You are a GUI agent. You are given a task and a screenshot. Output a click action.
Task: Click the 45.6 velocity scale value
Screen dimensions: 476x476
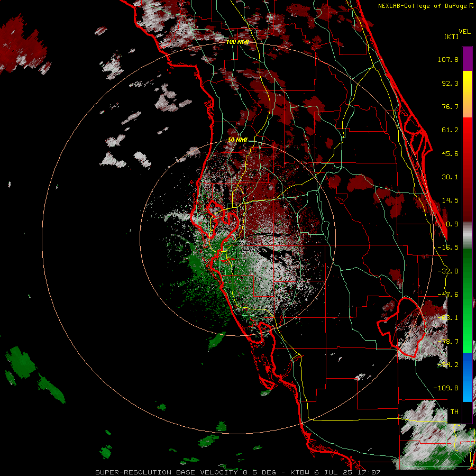click(x=450, y=153)
